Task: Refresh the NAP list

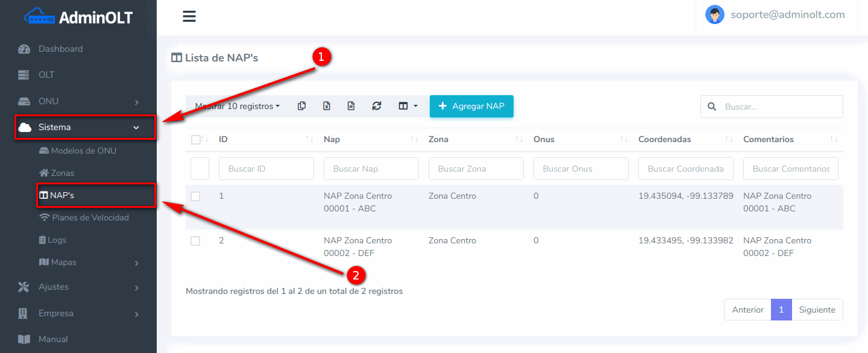Action: pos(377,106)
